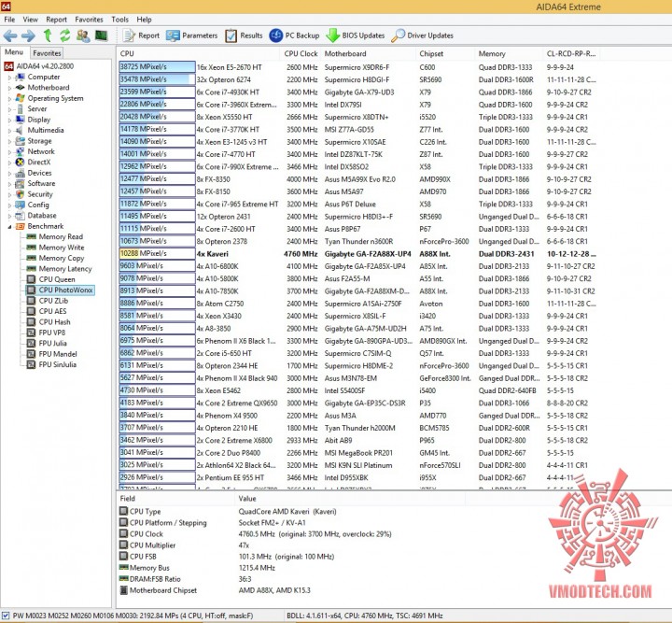The height and width of the screenshot is (623, 672).
Task: Switch to the Favorites tab
Action: pos(47,53)
